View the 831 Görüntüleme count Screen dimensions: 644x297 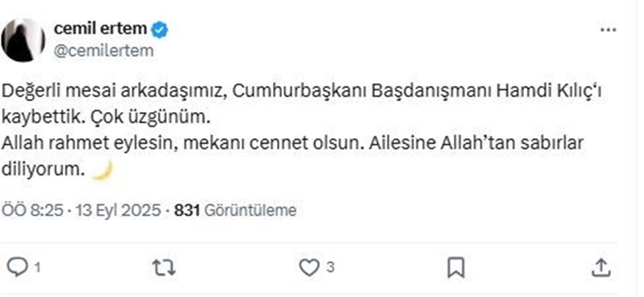coord(235,211)
